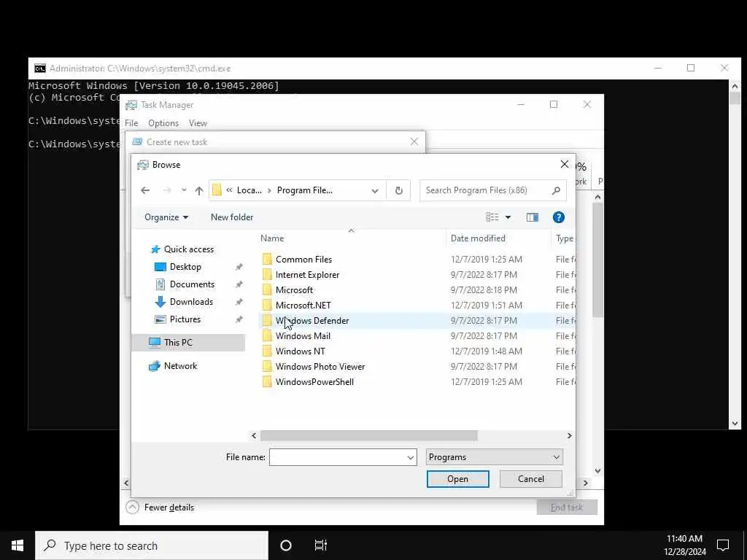Select the Microsoft.NET folder icon

pos(267,306)
